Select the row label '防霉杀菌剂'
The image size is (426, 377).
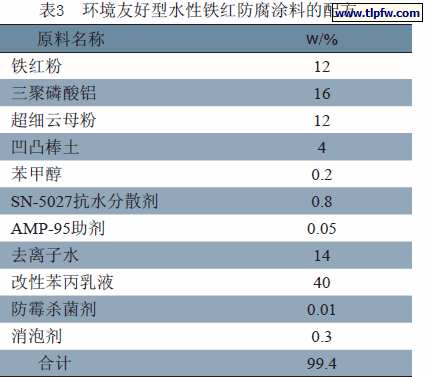click(53, 309)
